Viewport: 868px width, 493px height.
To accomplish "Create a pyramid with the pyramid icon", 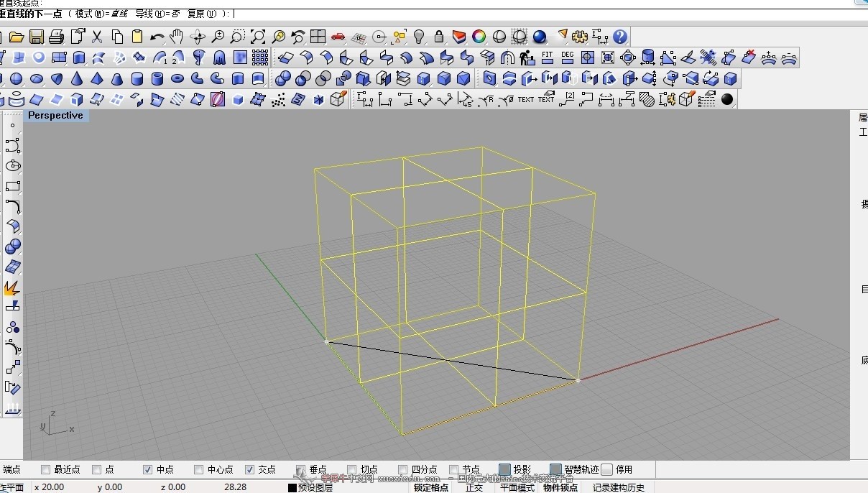I will [97, 78].
